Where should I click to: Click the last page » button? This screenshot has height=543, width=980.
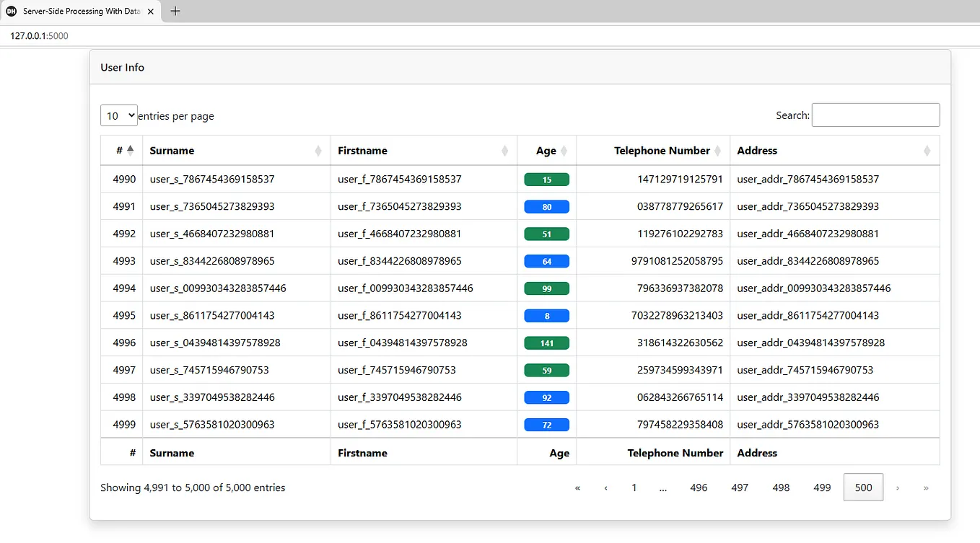tap(926, 487)
